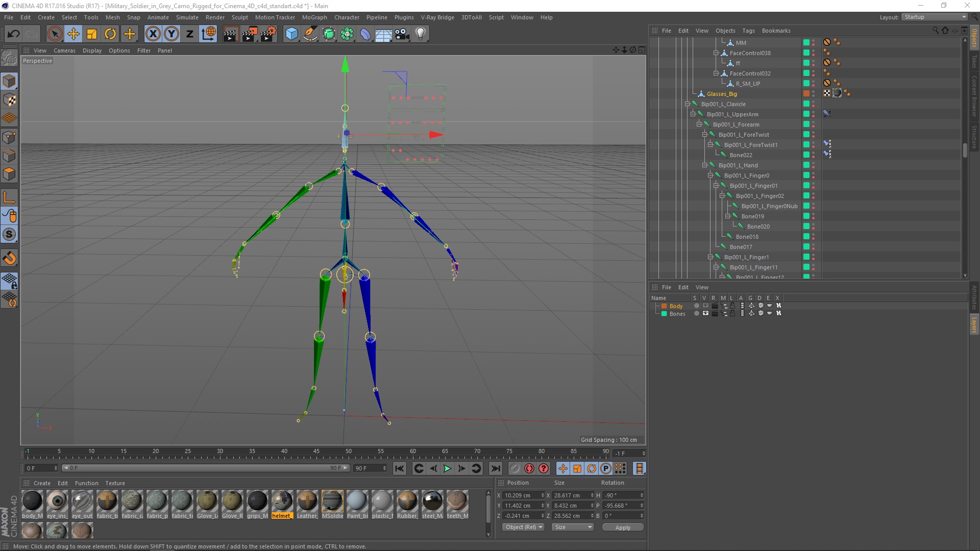Switch to Polygons mode
The height and width of the screenshot is (551, 980).
click(x=10, y=174)
